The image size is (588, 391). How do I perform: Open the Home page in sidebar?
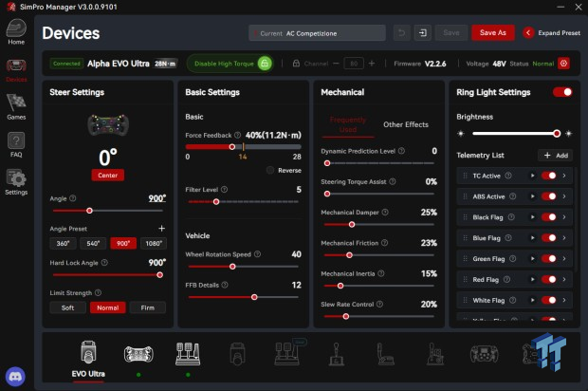point(16,32)
